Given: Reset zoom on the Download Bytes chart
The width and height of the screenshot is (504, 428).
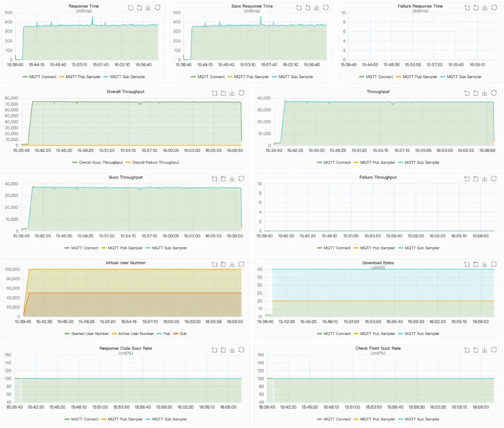Looking at the screenshot, I should click(476, 264).
